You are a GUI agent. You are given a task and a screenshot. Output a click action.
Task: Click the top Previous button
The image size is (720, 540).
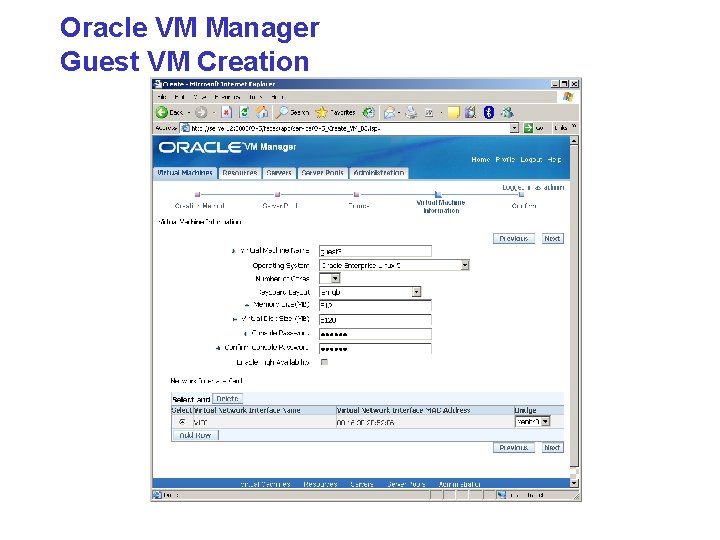coord(513,238)
